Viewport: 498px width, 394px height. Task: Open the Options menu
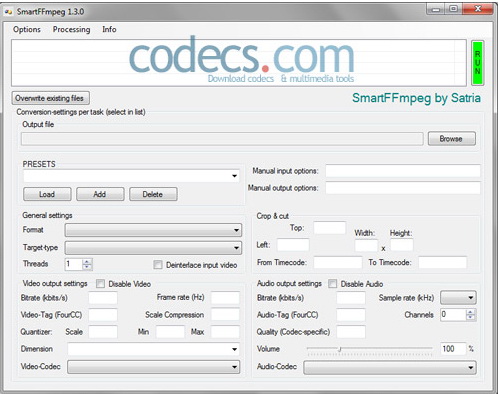(27, 30)
